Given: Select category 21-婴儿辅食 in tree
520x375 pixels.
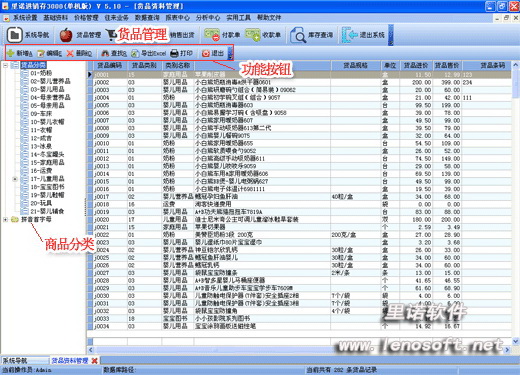Looking at the screenshot, I should coord(47,211).
